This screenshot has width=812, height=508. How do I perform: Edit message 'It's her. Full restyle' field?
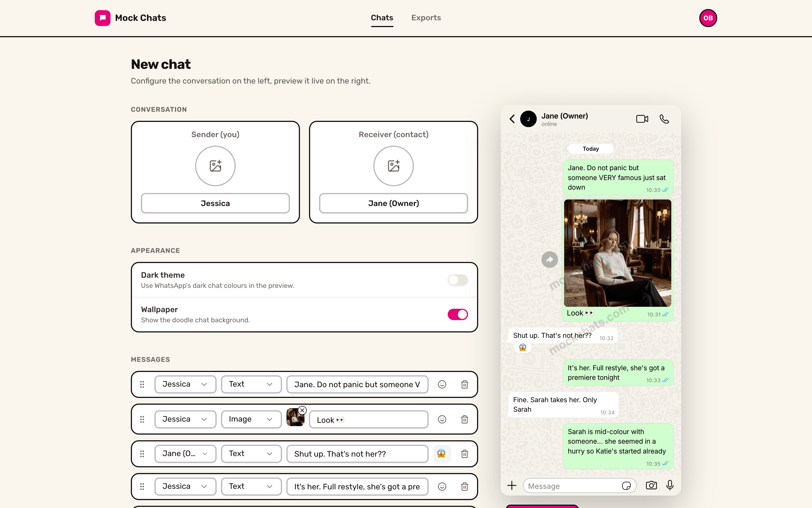click(x=357, y=487)
